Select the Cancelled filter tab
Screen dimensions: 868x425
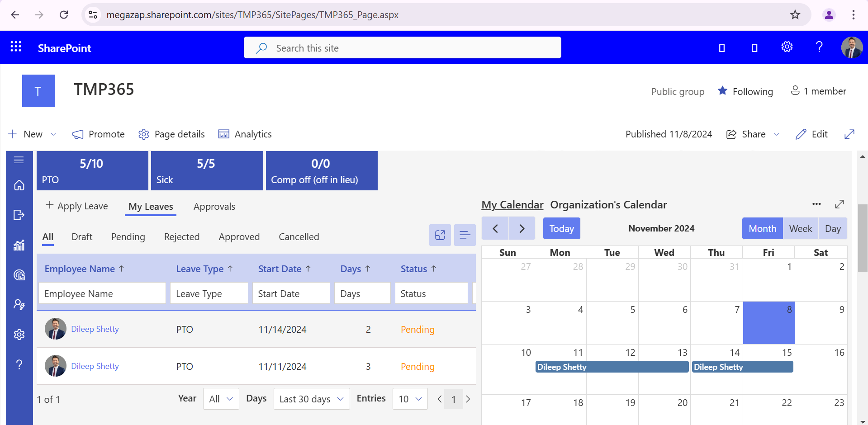click(299, 237)
